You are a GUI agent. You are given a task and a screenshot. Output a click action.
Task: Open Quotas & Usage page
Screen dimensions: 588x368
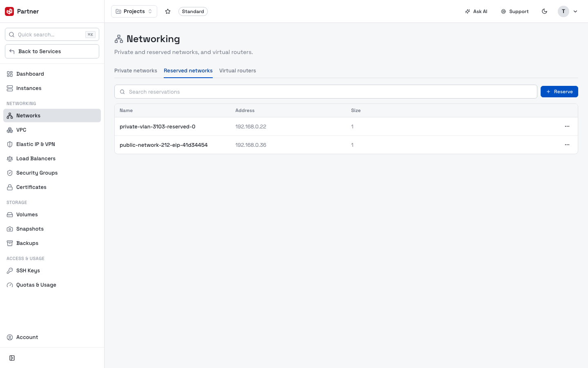52,285
